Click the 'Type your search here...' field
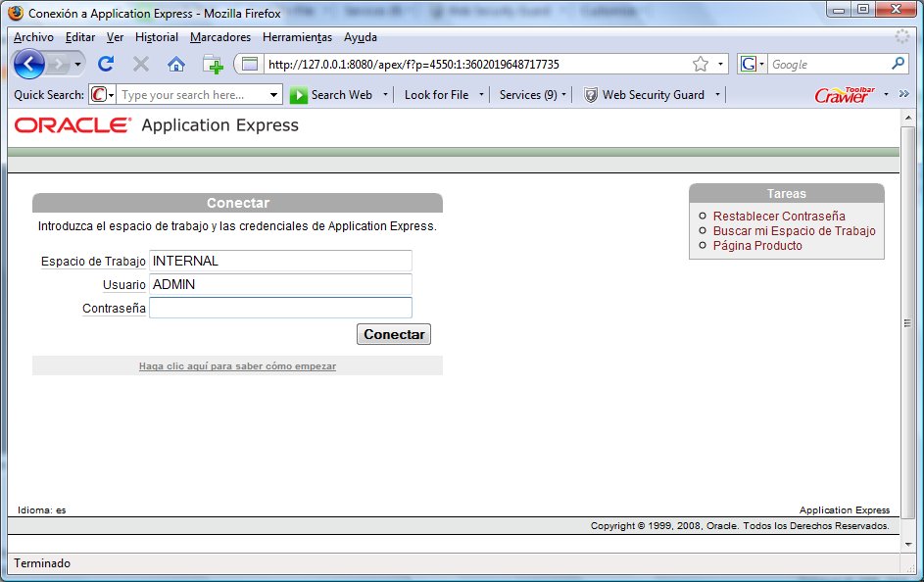Viewport: 924px width, 582px height. [192, 95]
